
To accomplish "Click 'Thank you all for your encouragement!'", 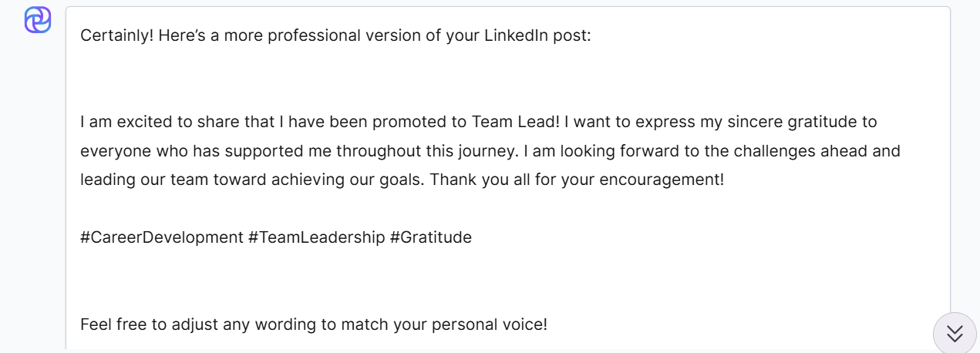I will [578, 180].
